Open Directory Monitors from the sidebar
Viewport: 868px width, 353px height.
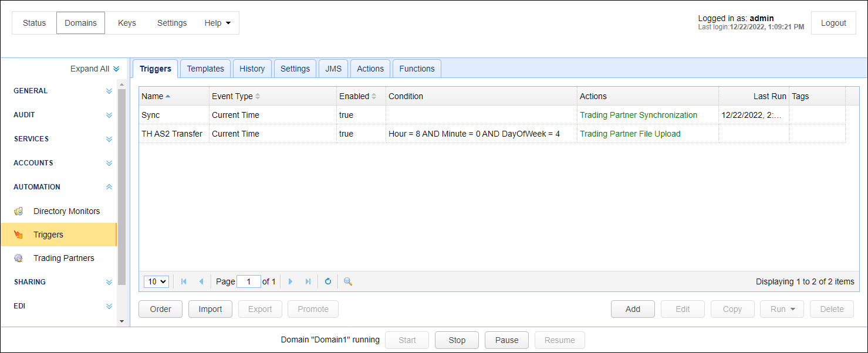click(x=66, y=211)
